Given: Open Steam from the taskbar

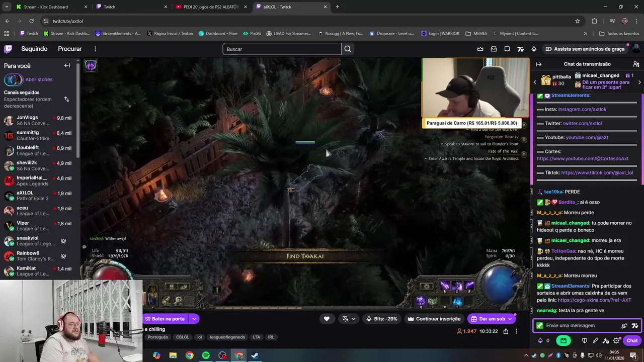Looking at the screenshot, I should click(255, 355).
